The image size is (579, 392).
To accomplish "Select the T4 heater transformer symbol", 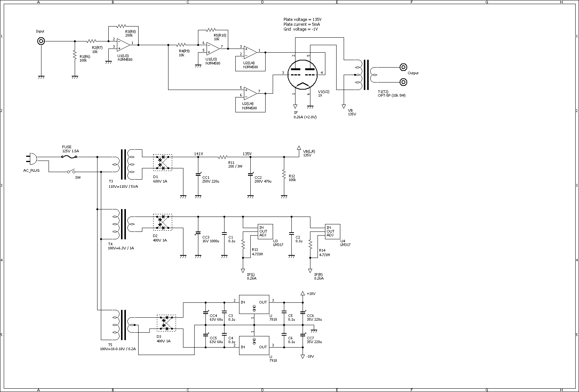I will [x=123, y=224].
